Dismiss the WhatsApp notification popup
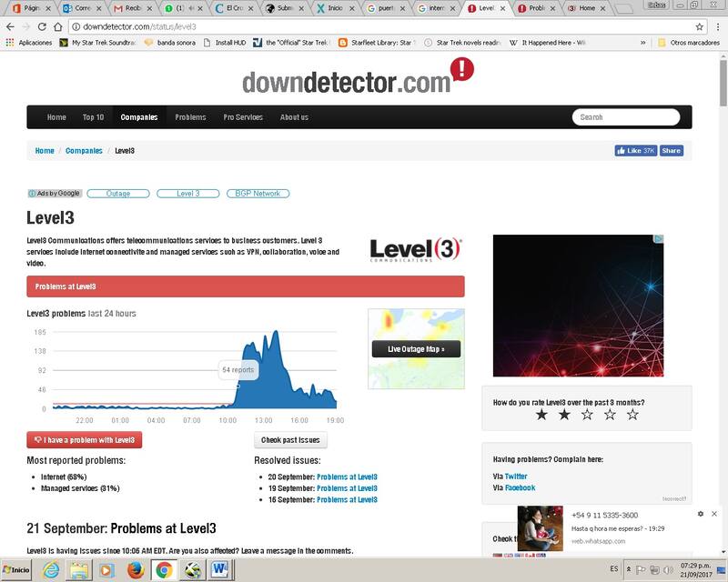The image size is (728, 582). pyautogui.click(x=713, y=514)
